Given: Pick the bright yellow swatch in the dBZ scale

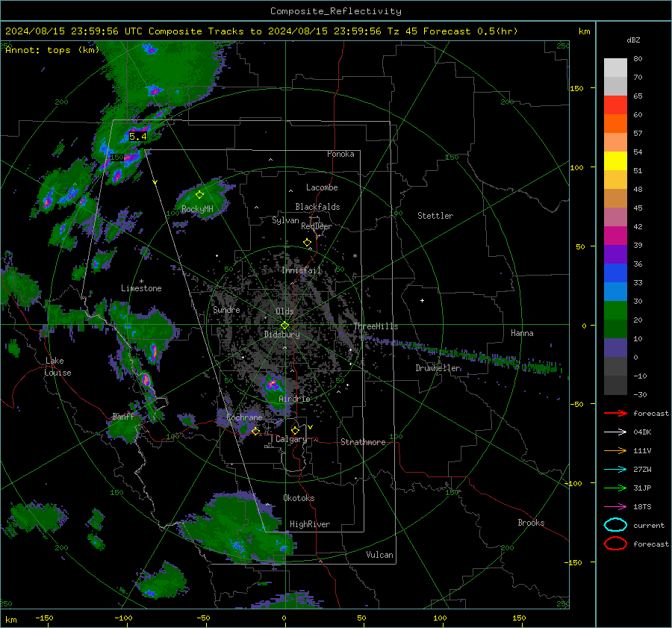Looking at the screenshot, I should coord(615,161).
